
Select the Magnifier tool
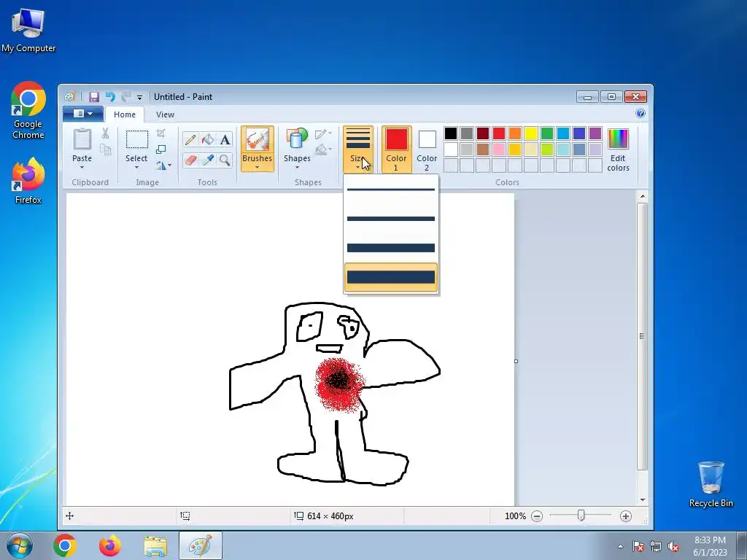click(x=225, y=160)
